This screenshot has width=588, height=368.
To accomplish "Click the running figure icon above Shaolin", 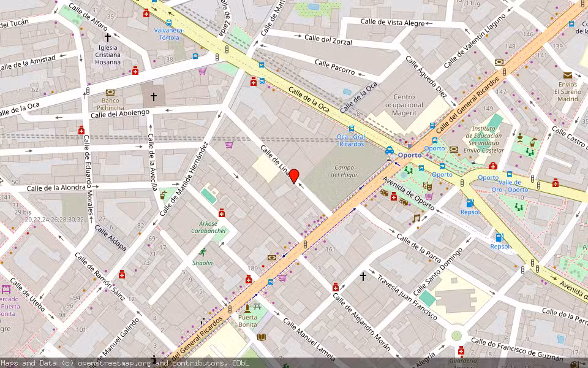I will tap(203, 252).
